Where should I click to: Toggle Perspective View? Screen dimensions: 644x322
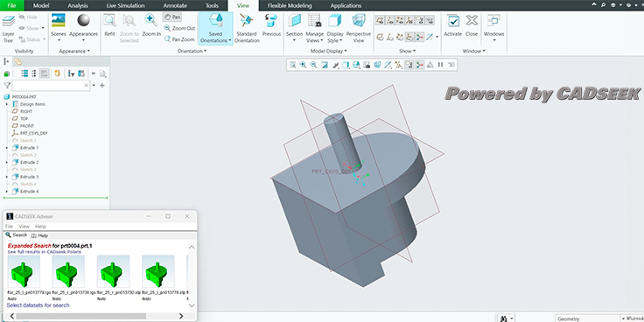point(359,28)
